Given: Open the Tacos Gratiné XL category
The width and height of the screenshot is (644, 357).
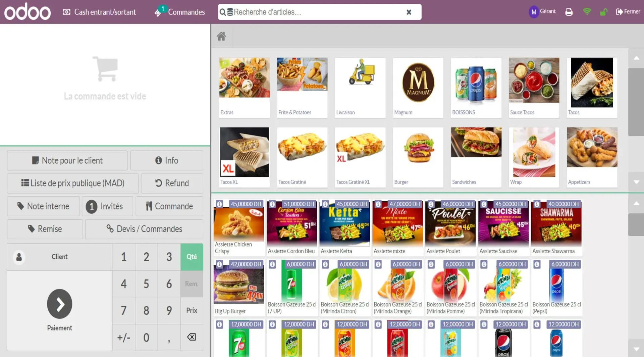Looking at the screenshot, I should [x=360, y=157].
